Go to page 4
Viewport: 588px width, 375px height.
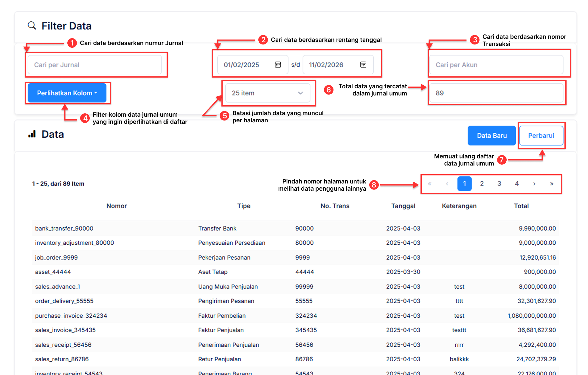pos(516,184)
